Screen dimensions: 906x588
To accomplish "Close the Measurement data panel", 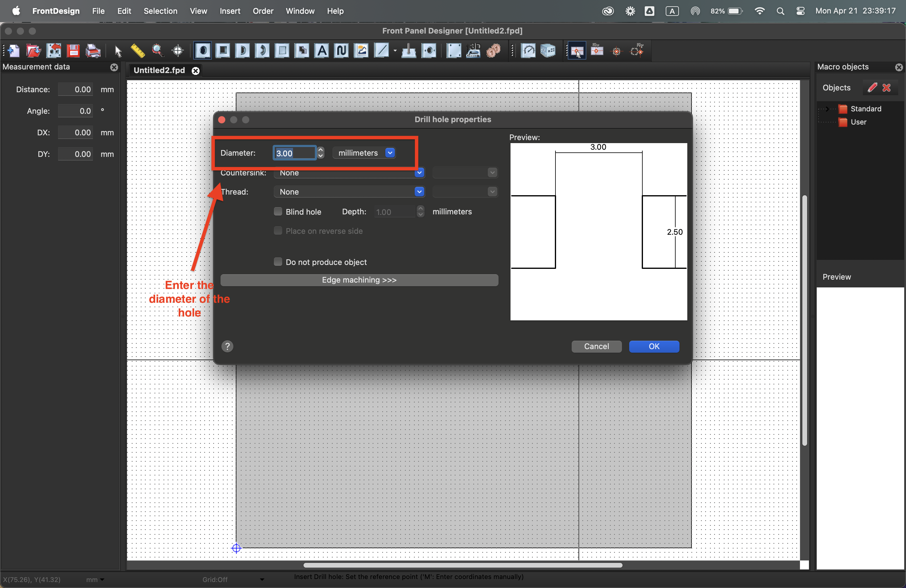I will pyautogui.click(x=114, y=67).
